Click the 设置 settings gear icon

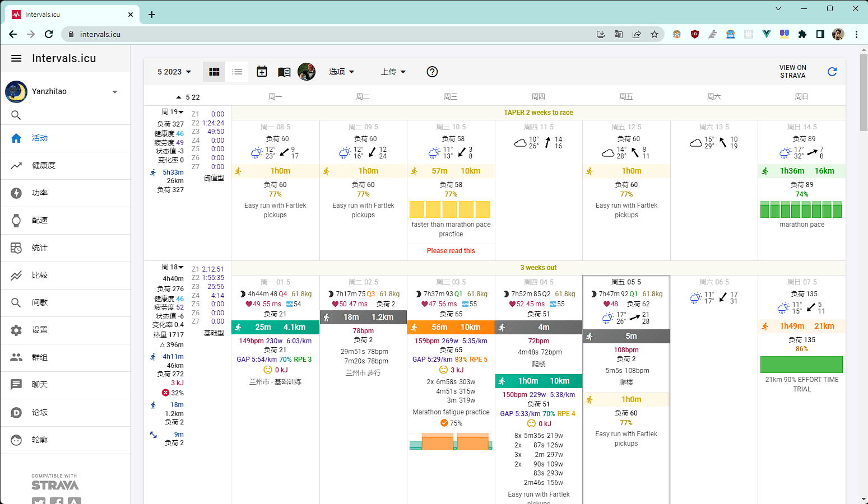(16, 330)
